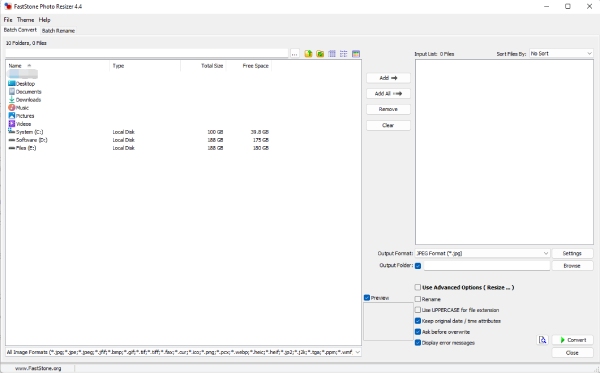The image size is (600, 373).
Task: Click the Close button at bottom right
Action: coord(572,353)
